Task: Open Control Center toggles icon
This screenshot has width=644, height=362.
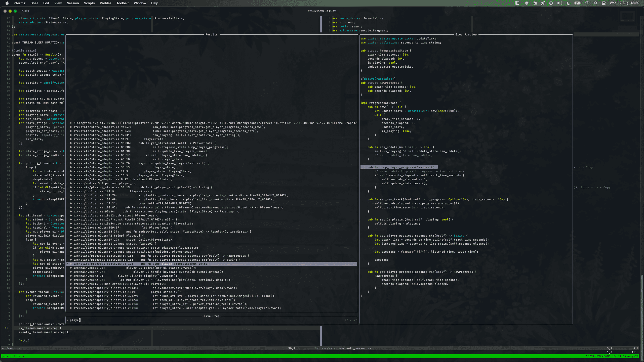Action: pos(604,3)
